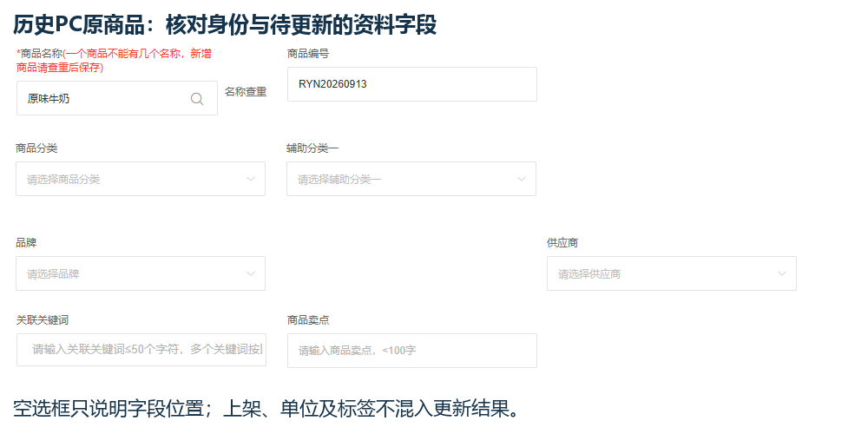Click the 名称查重 link
The width and height of the screenshot is (868, 434).
pyautogui.click(x=246, y=93)
